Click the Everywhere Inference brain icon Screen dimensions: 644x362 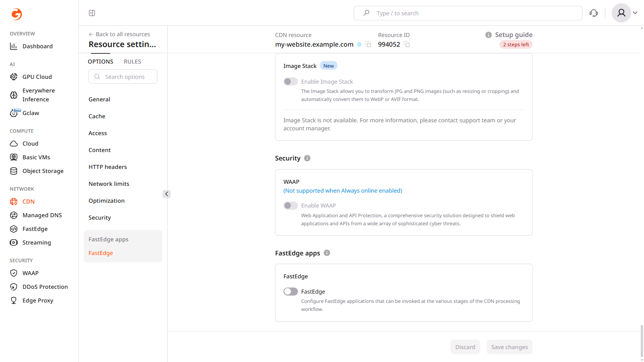tap(14, 95)
